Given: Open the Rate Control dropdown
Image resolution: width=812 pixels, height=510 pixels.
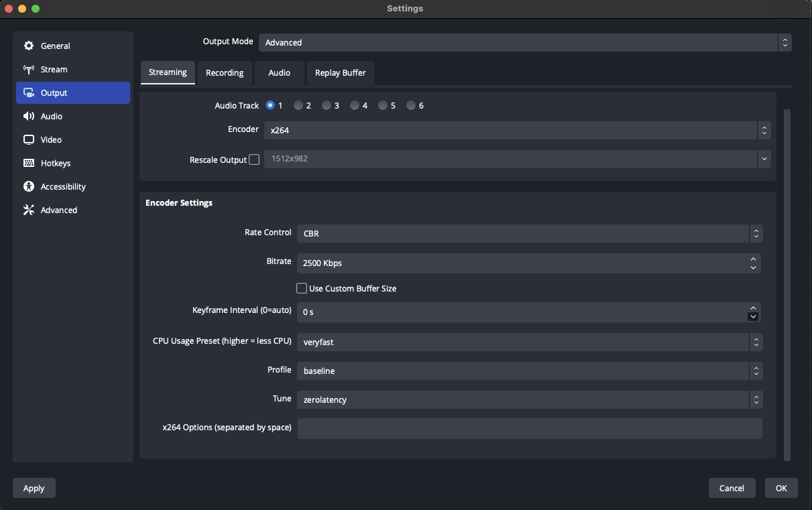Looking at the screenshot, I should click(x=530, y=233).
